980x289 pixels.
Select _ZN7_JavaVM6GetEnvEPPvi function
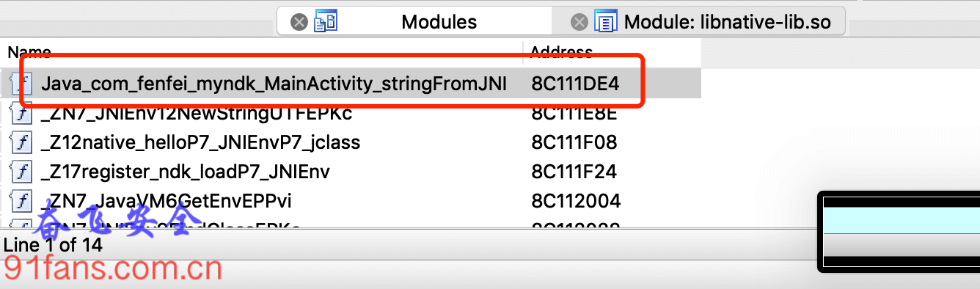tap(167, 201)
